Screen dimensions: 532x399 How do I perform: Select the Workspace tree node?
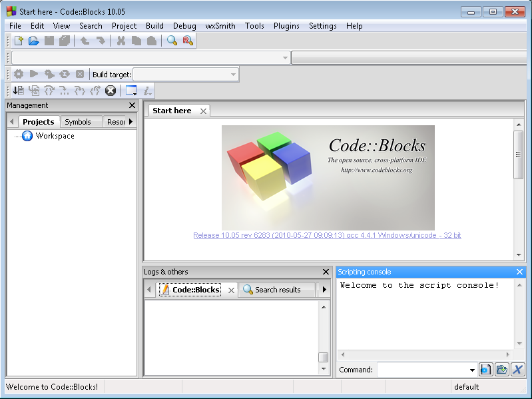coord(55,136)
